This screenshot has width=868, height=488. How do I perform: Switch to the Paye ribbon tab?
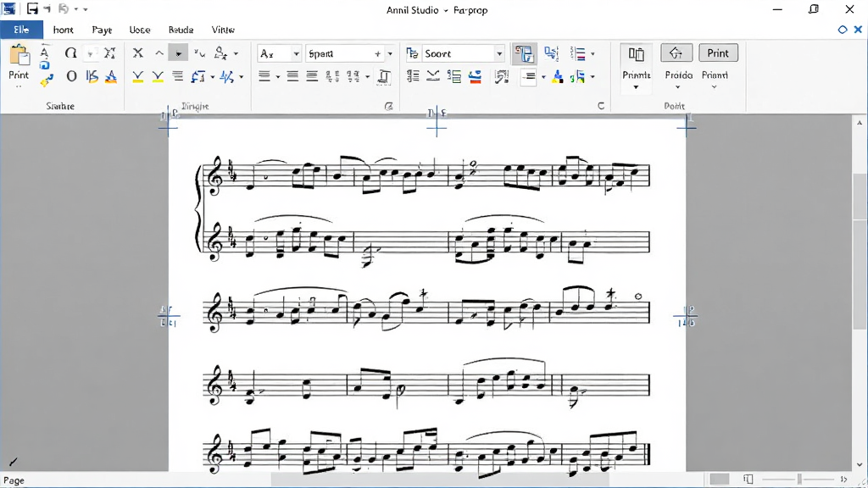pos(102,30)
